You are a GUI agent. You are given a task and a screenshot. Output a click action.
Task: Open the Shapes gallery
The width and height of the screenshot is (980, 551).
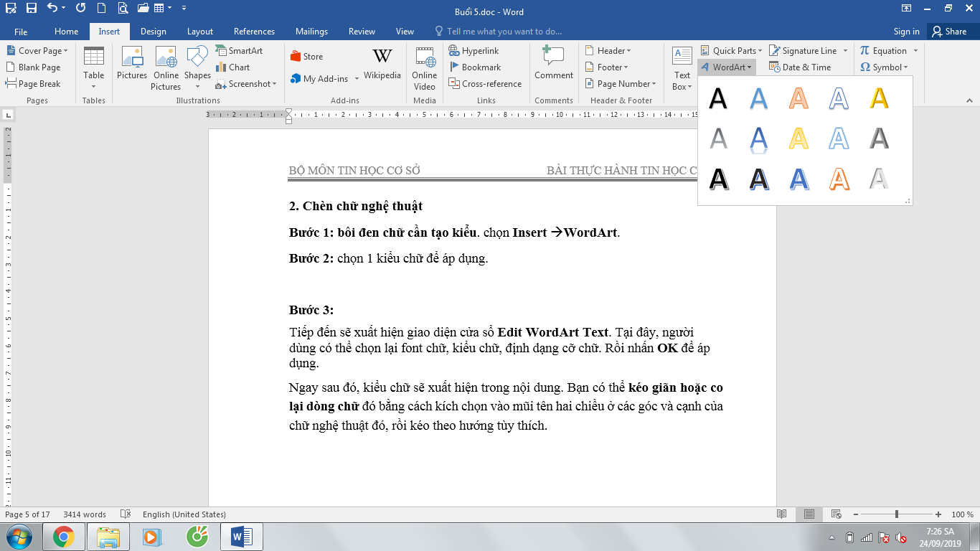(x=197, y=69)
